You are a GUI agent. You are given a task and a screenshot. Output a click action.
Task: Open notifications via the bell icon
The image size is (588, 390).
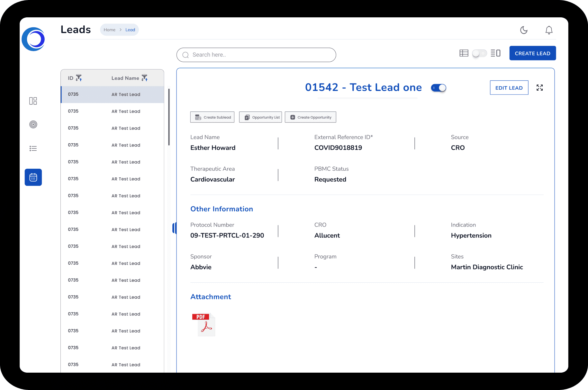click(549, 30)
